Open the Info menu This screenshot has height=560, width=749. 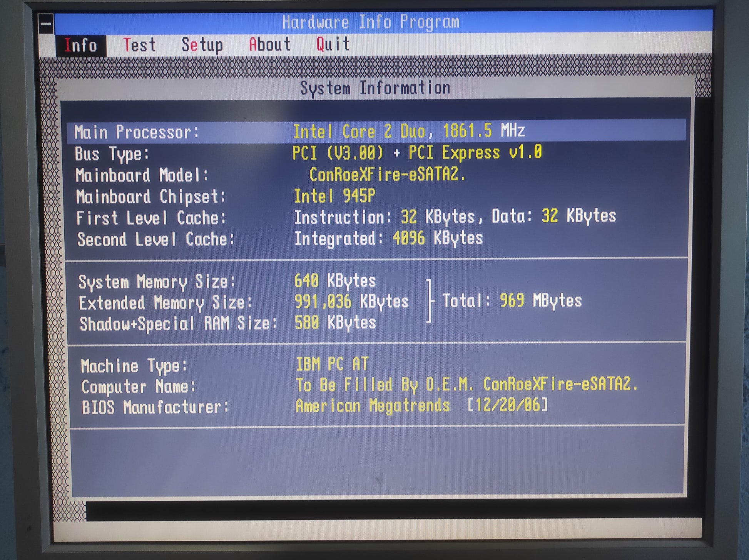[x=81, y=45]
